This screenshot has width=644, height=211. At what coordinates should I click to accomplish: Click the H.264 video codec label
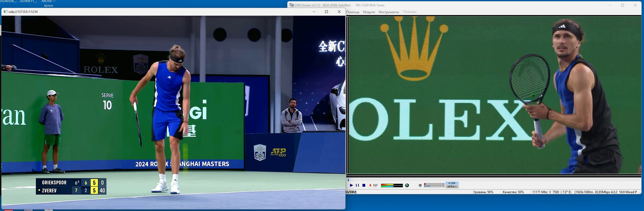click(x=452, y=183)
